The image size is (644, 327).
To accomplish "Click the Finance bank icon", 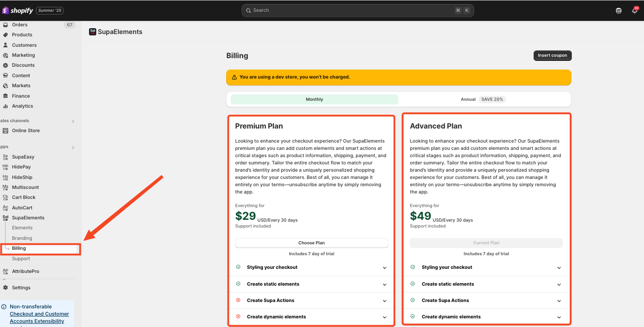I will (5, 96).
